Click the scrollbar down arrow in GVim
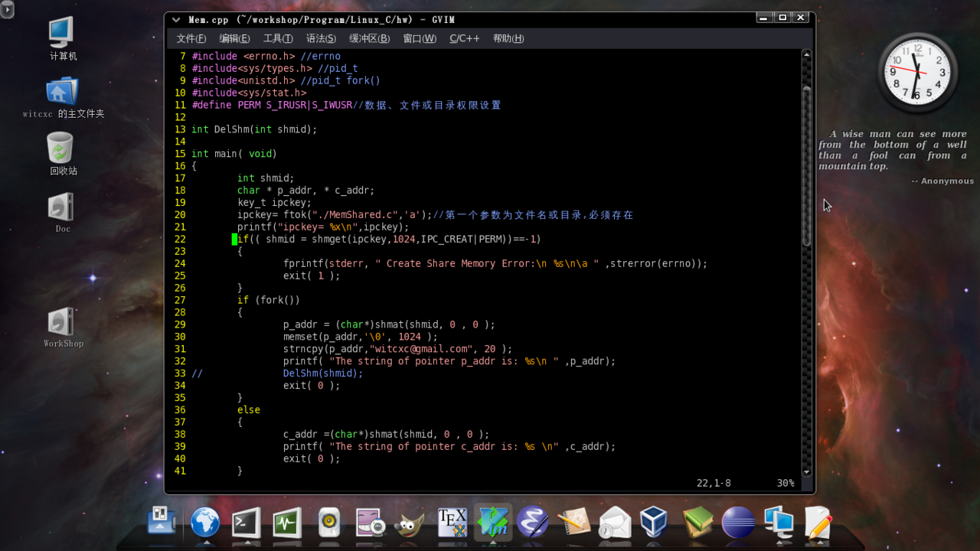This screenshot has height=551, width=980. pos(806,471)
